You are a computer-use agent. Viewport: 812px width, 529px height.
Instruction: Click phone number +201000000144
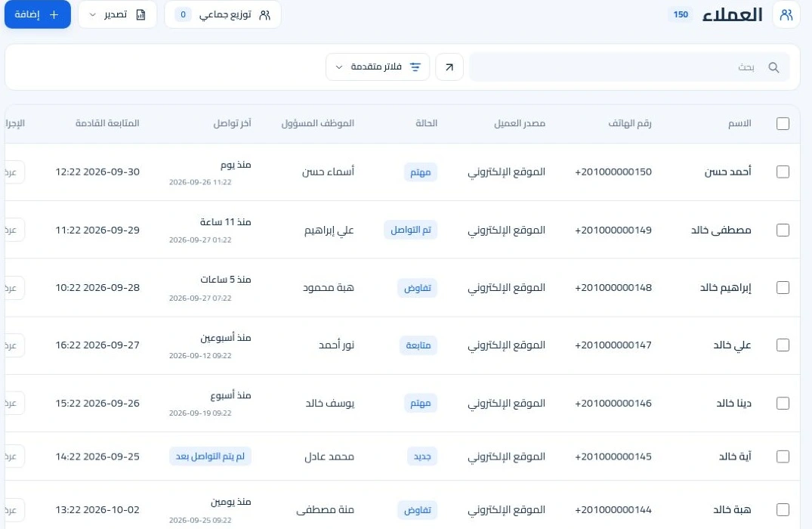[x=613, y=510]
